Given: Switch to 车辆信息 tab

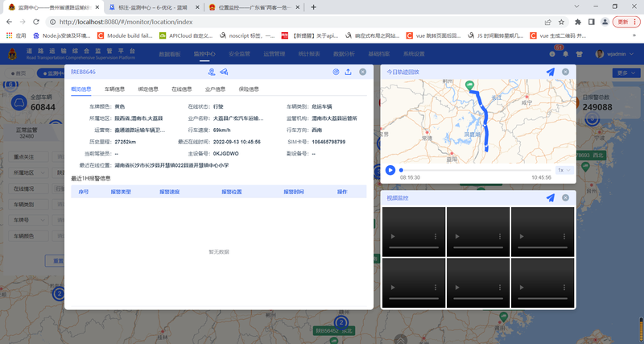Looking at the screenshot, I should coord(114,89).
